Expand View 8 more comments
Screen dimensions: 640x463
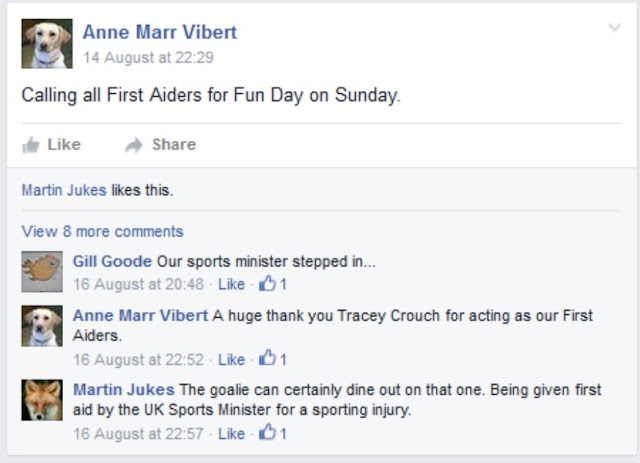click(102, 232)
